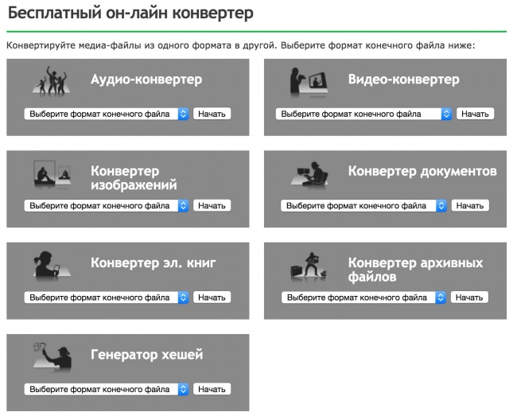Click Начать under Генератор хешей
The image size is (517, 420).
coord(212,389)
